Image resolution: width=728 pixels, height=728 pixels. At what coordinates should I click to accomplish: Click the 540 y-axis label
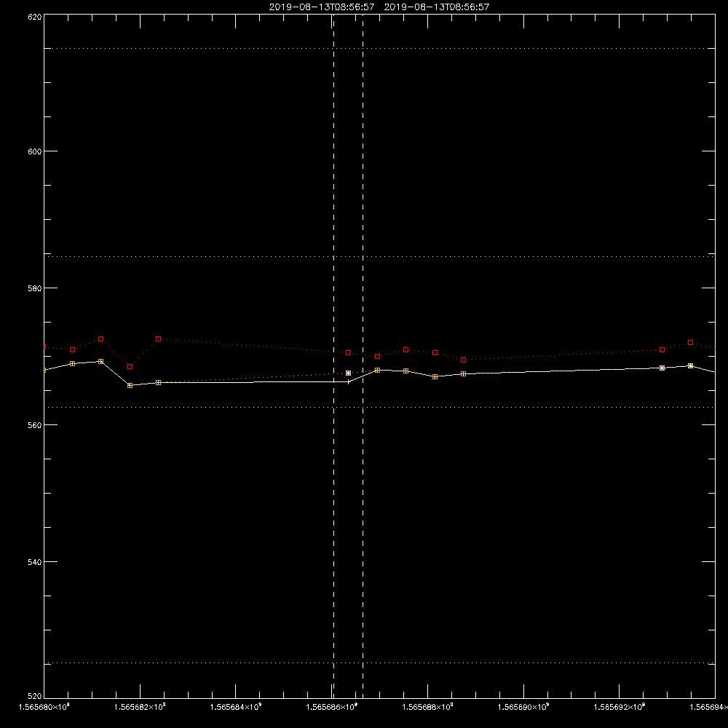coord(35,562)
